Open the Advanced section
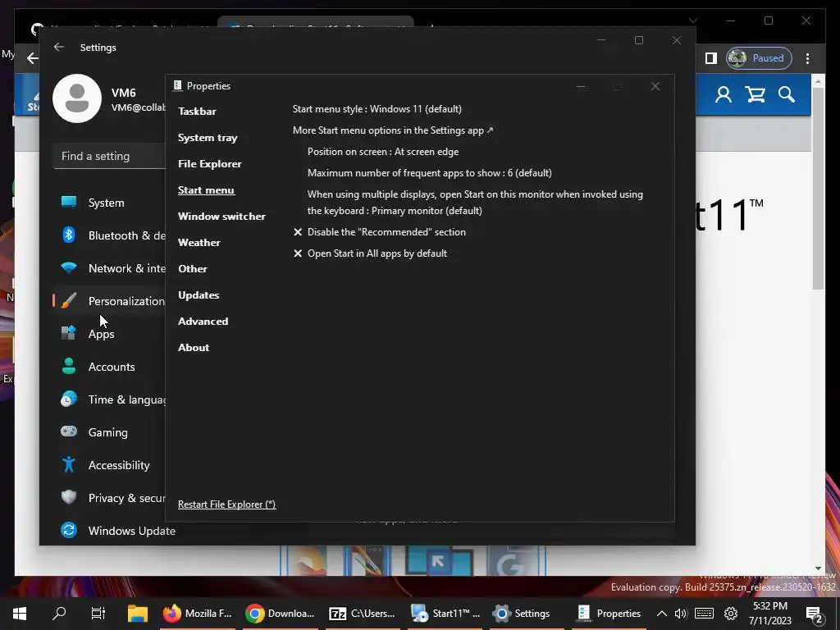 click(203, 322)
